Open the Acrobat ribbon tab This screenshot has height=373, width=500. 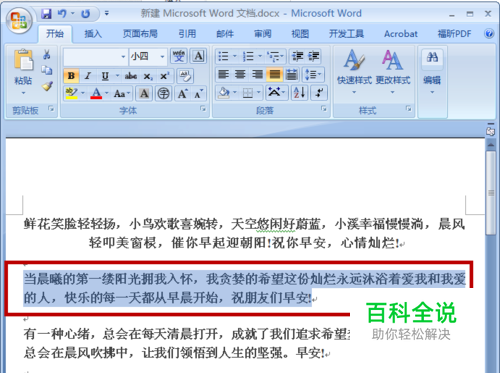pos(401,34)
